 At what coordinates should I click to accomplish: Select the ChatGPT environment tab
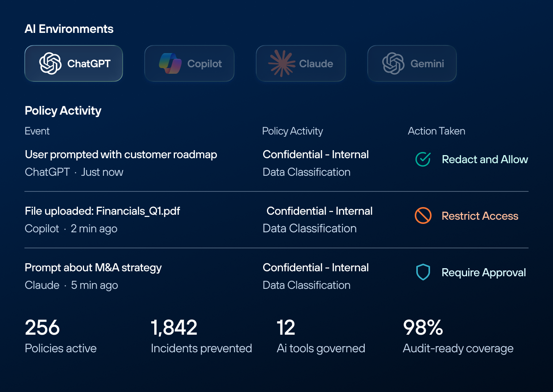point(74,63)
